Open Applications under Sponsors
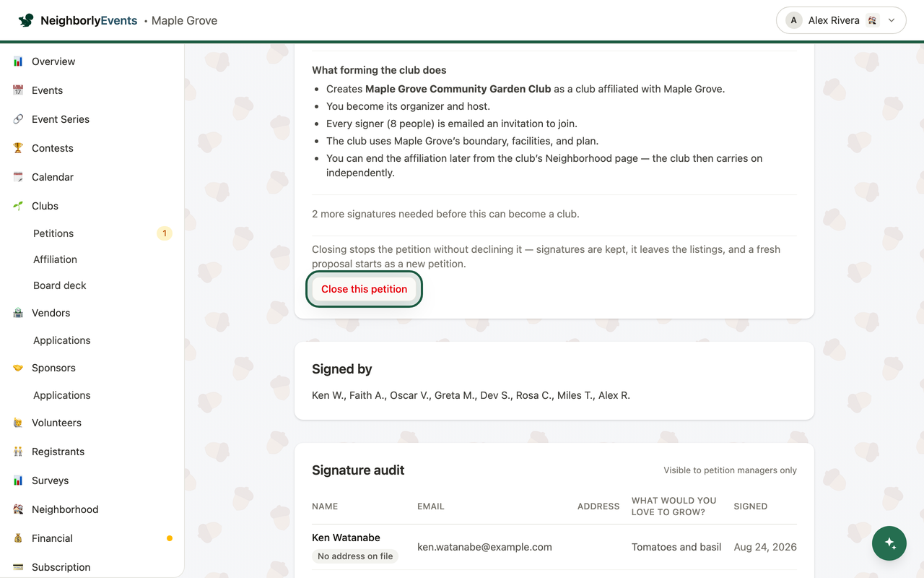The height and width of the screenshot is (578, 924). point(62,395)
